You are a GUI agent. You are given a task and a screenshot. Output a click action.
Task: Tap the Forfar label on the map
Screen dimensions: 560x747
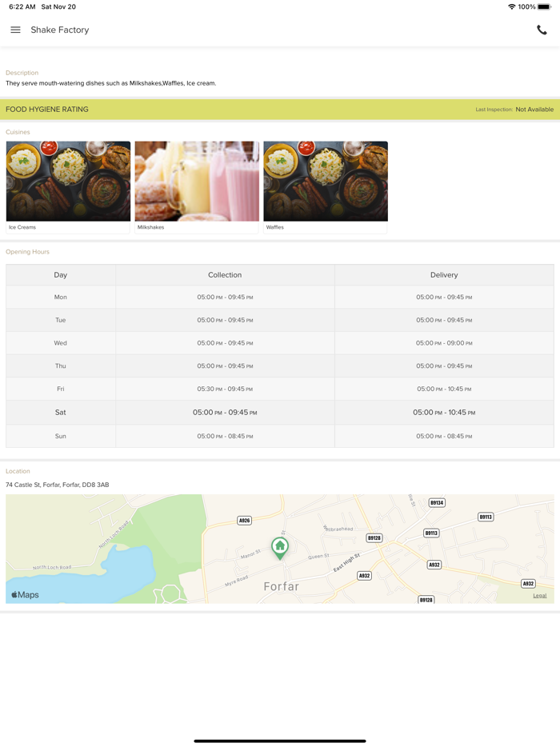point(281,586)
